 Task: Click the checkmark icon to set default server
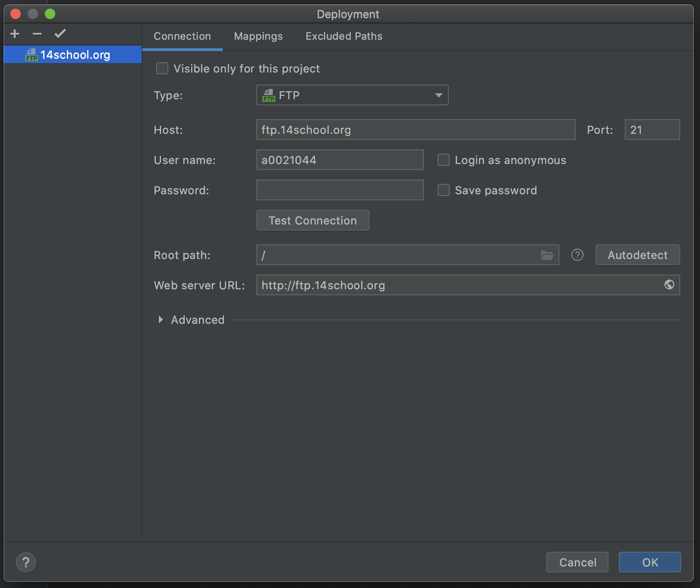pyautogui.click(x=60, y=34)
